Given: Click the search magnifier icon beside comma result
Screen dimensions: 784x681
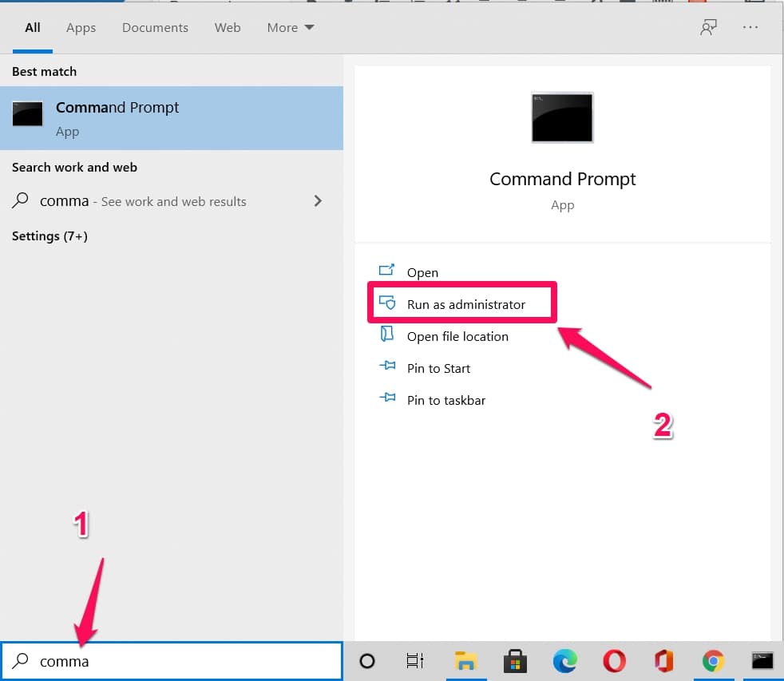Looking at the screenshot, I should (20, 200).
